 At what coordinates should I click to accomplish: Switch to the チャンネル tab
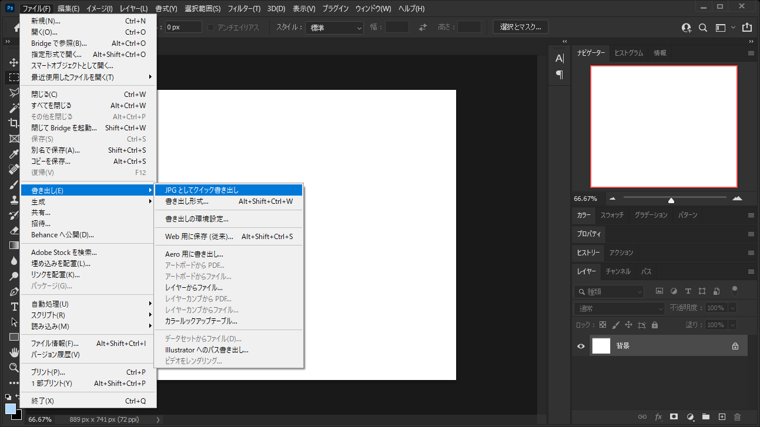pos(618,271)
